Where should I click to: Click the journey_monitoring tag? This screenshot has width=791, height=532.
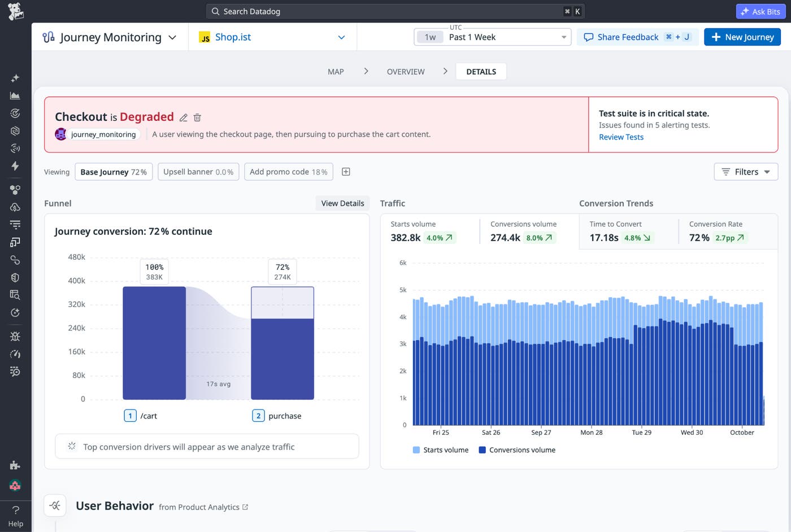point(103,134)
